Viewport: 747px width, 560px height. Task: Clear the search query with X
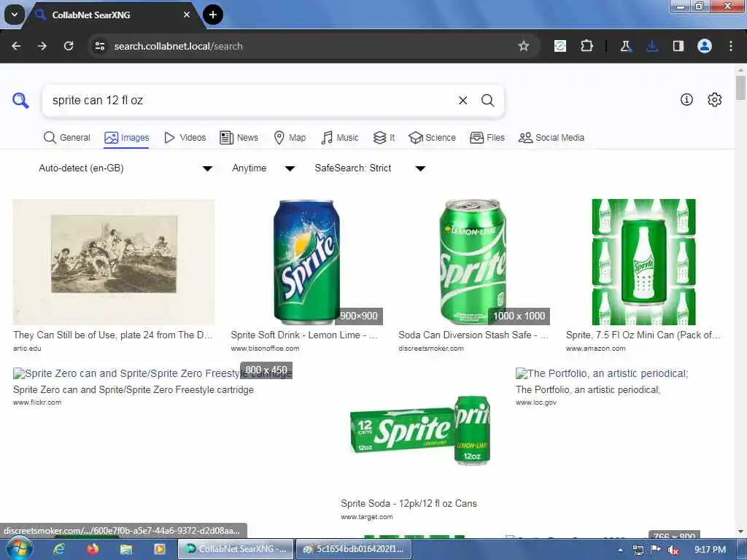pyautogui.click(x=462, y=101)
